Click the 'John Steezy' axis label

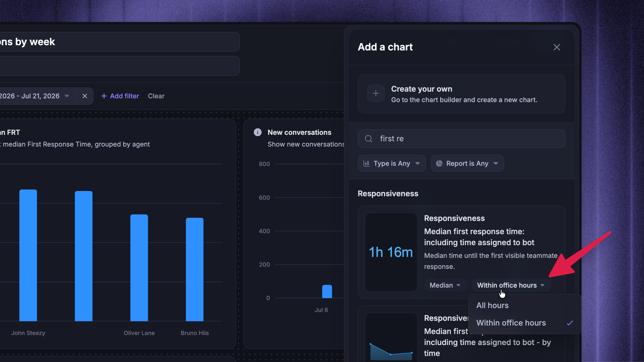click(x=28, y=333)
